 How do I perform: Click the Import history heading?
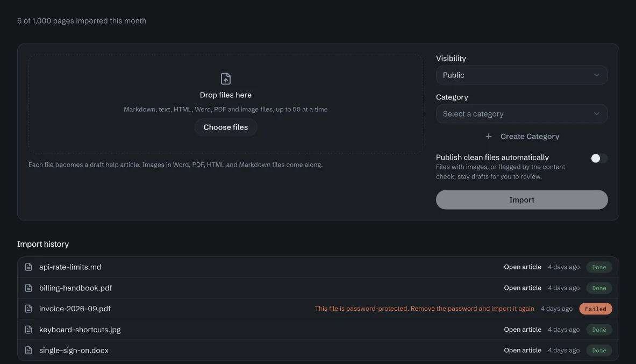43,244
